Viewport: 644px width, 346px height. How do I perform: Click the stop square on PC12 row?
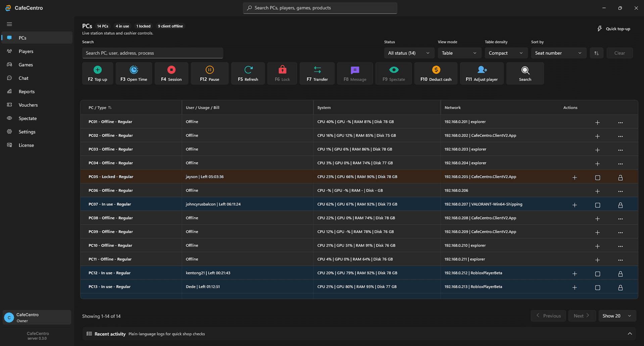pyautogui.click(x=598, y=274)
